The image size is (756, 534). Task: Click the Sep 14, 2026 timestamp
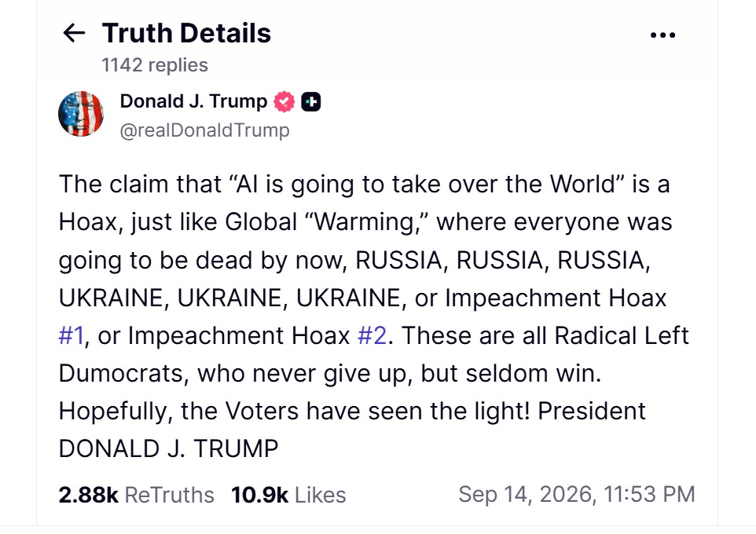(577, 495)
